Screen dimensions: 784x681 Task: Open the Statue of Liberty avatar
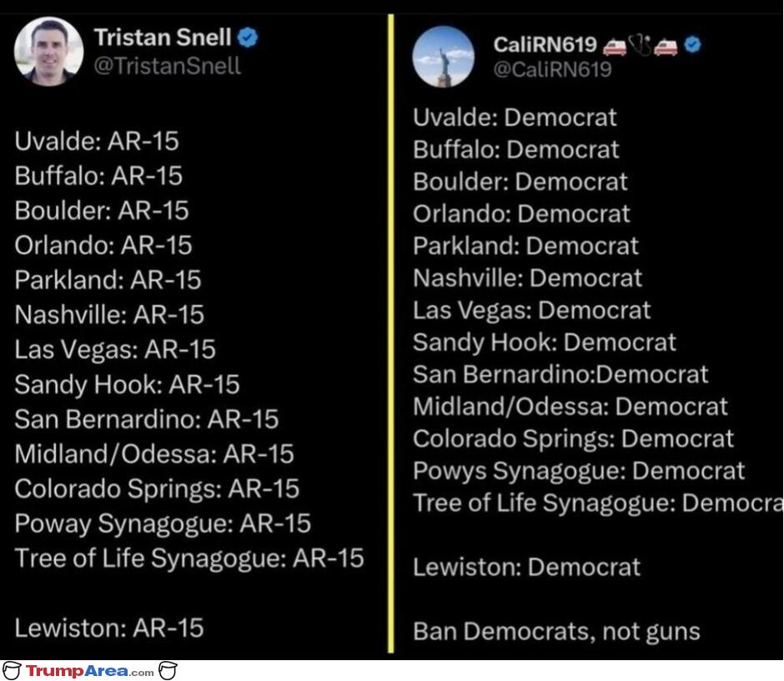pyautogui.click(x=443, y=57)
